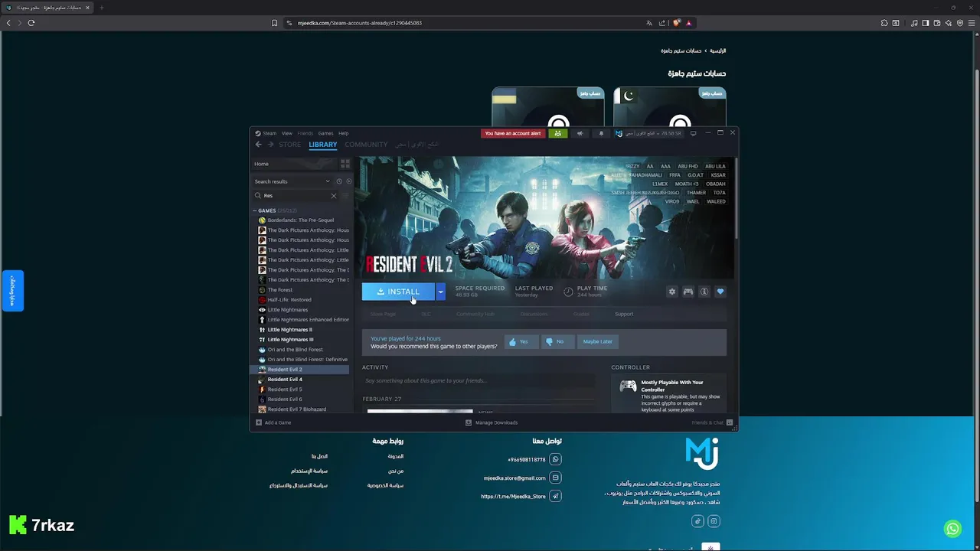This screenshot has width=980, height=551.
Task: Expand the Install button dropdown arrow
Action: pyautogui.click(x=440, y=292)
